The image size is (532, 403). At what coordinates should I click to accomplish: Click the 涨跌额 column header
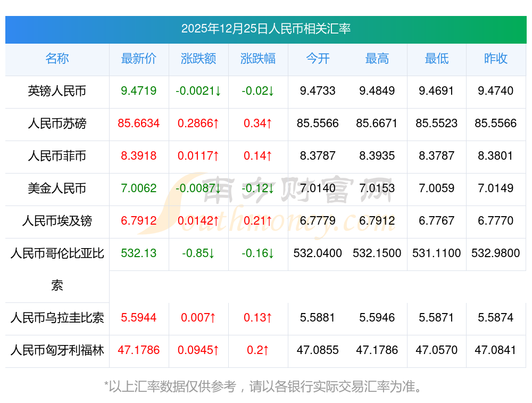198,59
